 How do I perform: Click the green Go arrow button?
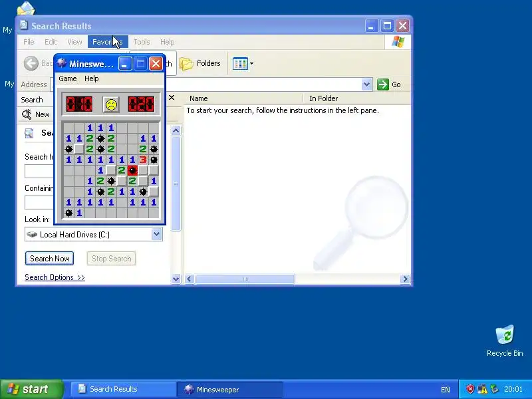pyautogui.click(x=383, y=84)
